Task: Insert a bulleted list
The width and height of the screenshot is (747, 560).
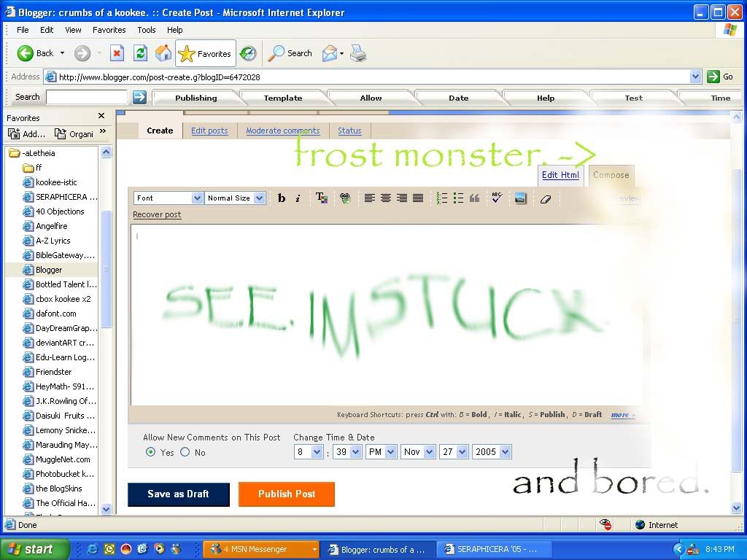Action: [x=458, y=198]
